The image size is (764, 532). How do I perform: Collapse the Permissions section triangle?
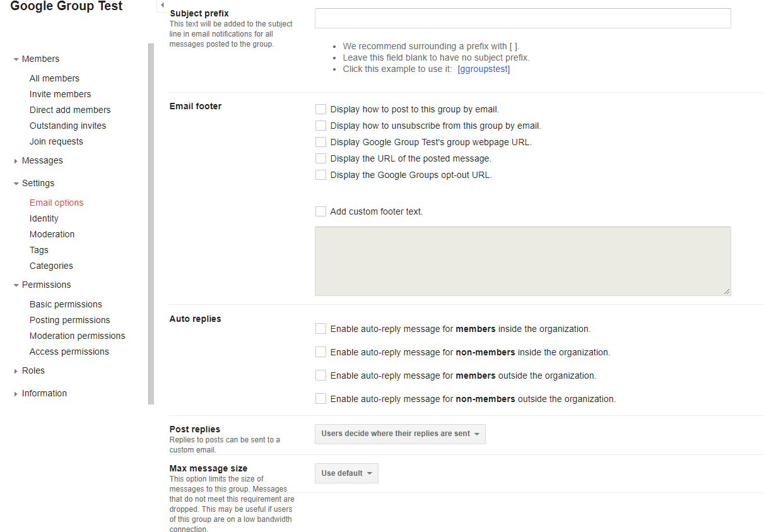point(16,285)
